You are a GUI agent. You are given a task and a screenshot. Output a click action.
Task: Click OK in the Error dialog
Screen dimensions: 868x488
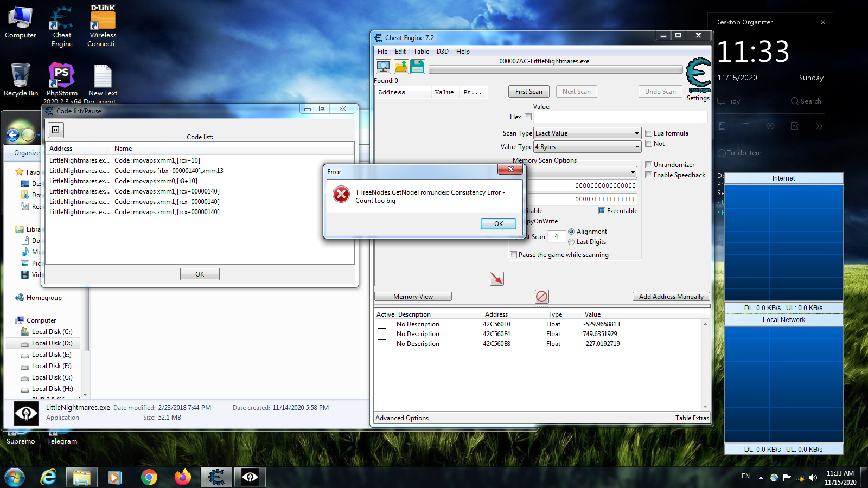498,223
